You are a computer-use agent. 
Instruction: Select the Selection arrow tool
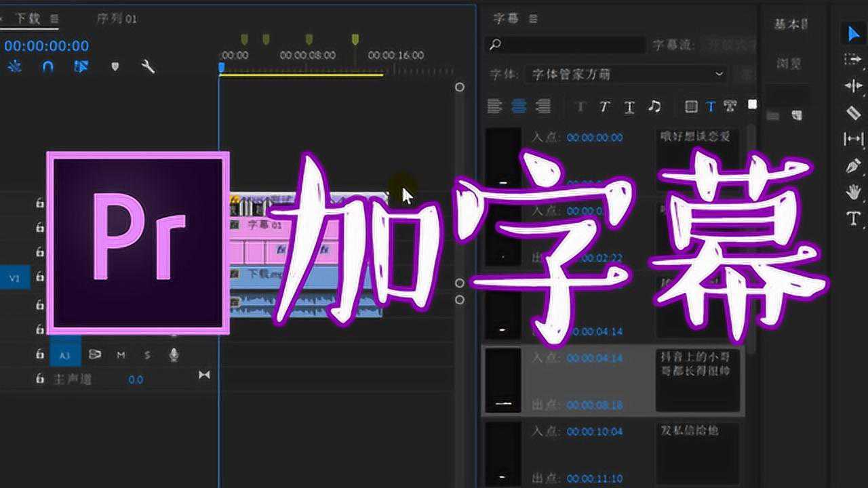[x=853, y=34]
